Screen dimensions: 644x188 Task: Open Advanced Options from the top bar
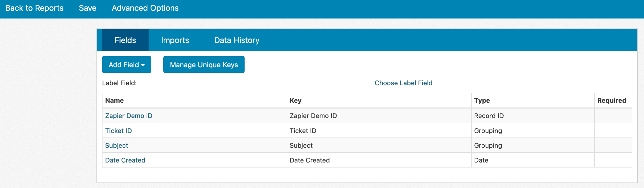point(145,8)
